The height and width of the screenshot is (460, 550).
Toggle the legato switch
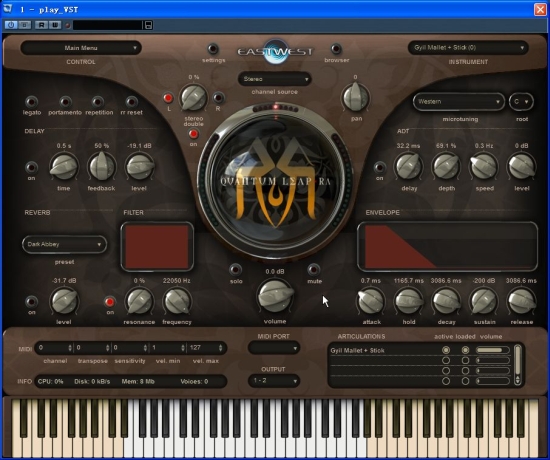(32, 102)
